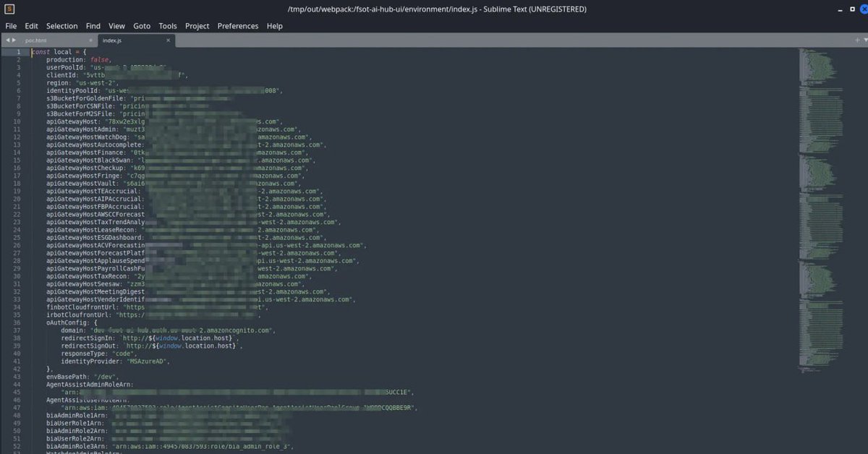
Task: Click the "biaAdminRole1Arn" key
Action: (x=77, y=415)
